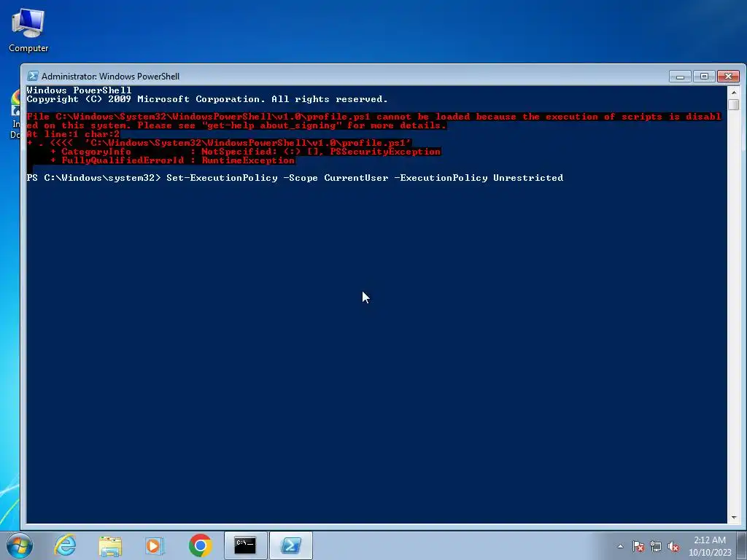Open the Windows Start orb
Image resolution: width=747 pixels, height=560 pixels.
[20, 545]
